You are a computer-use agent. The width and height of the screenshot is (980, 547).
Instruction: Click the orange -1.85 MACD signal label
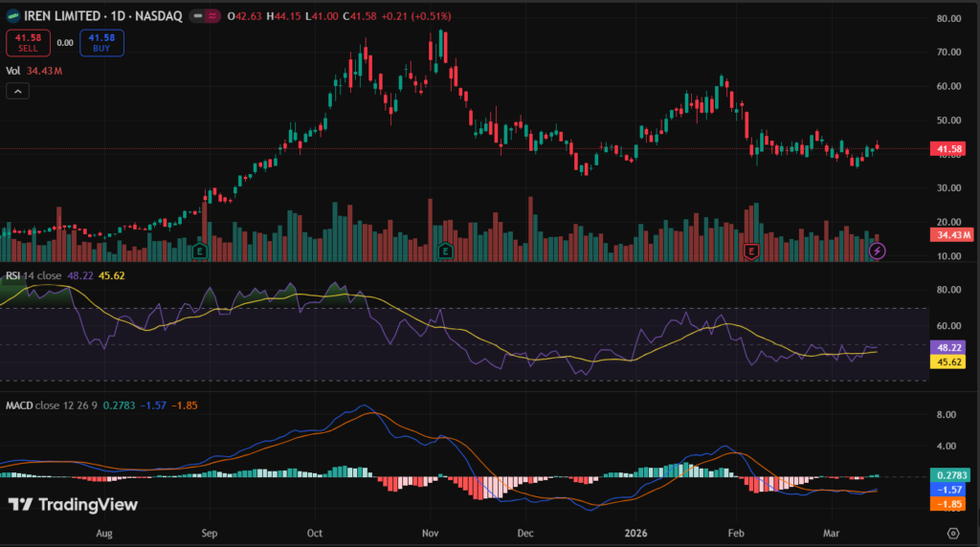pos(952,503)
